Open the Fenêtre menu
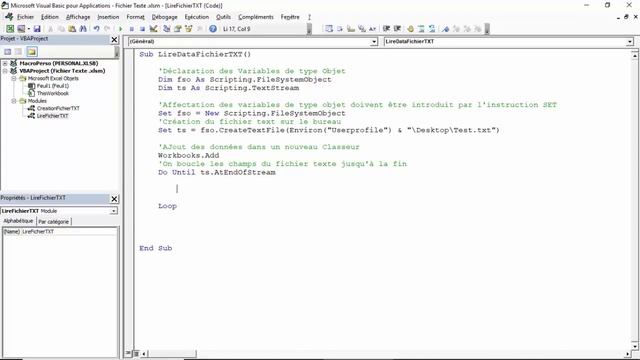The width and height of the screenshot is (640, 360). (x=290, y=17)
